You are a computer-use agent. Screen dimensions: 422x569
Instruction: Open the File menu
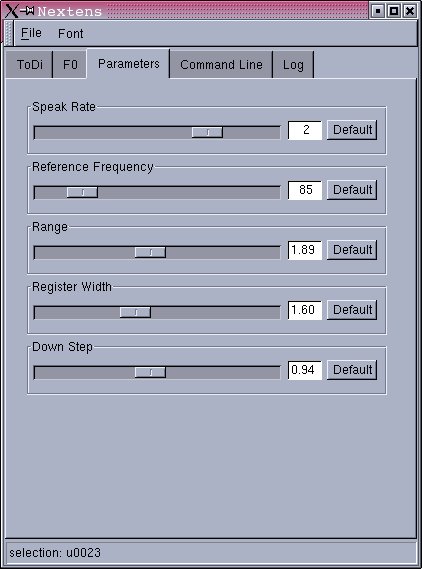pyautogui.click(x=31, y=33)
